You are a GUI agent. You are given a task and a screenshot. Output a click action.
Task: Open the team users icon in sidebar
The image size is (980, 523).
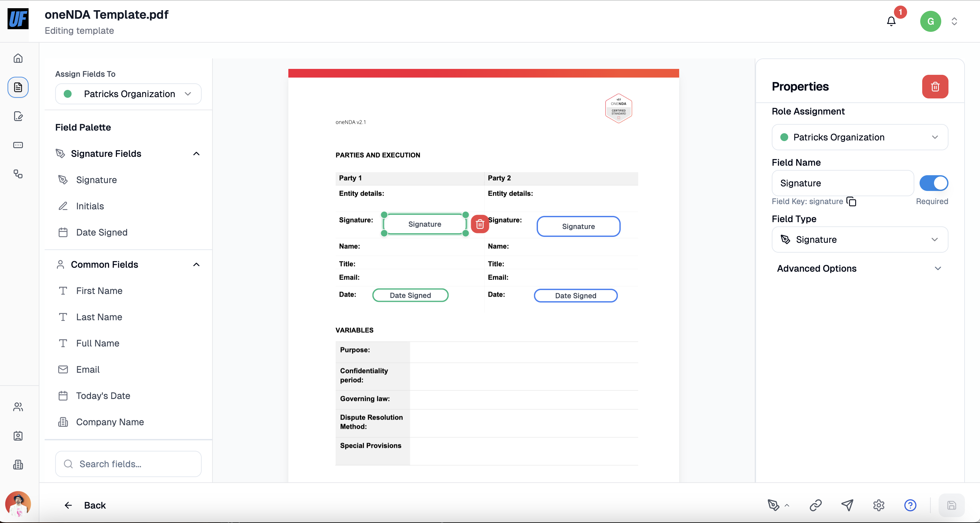(18, 407)
